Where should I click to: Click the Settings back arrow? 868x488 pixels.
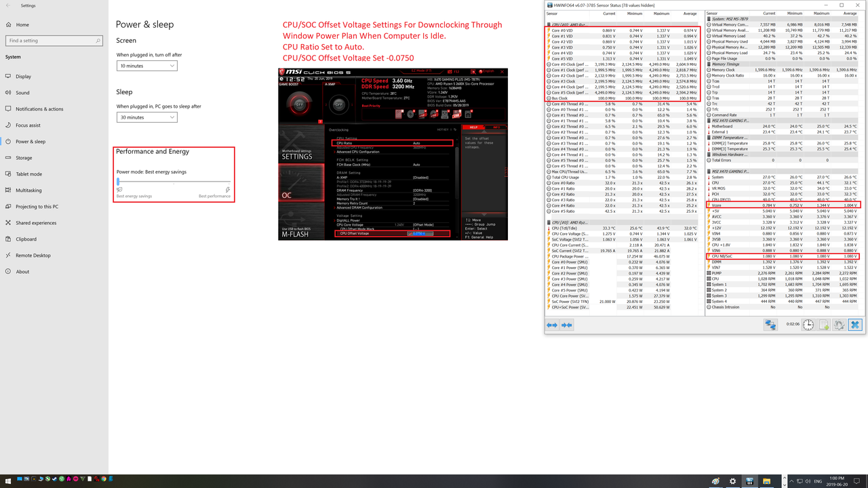pyautogui.click(x=8, y=5)
